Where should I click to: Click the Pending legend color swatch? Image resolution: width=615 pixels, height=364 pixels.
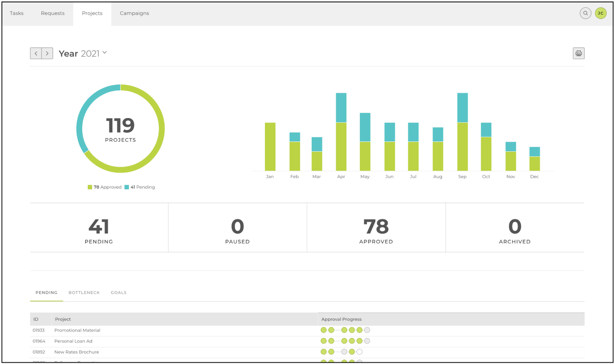coord(127,187)
